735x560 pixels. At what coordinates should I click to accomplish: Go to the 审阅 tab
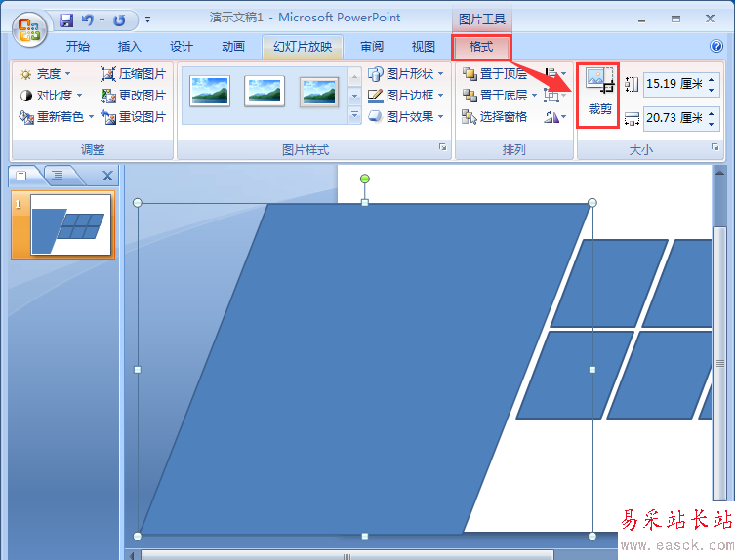click(372, 47)
